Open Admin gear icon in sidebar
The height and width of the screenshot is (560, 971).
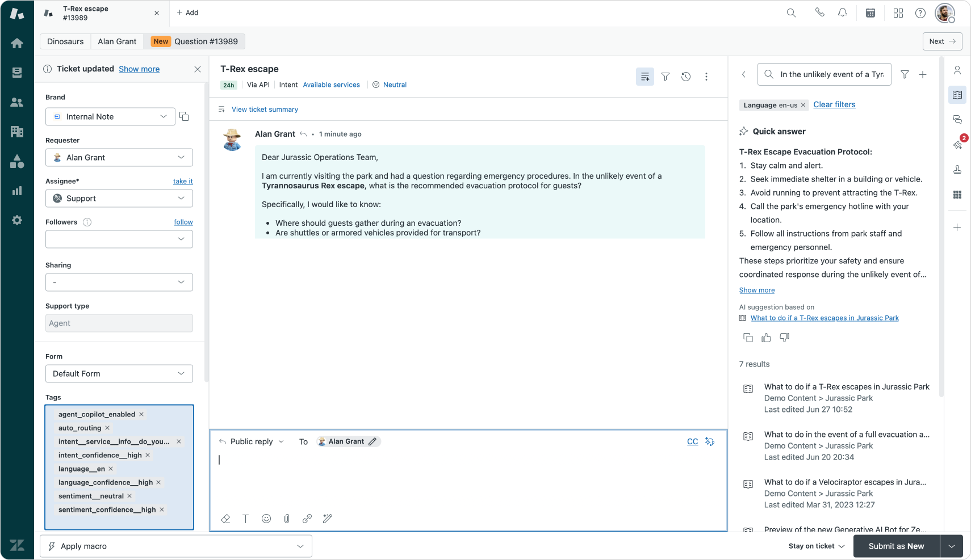click(x=17, y=220)
